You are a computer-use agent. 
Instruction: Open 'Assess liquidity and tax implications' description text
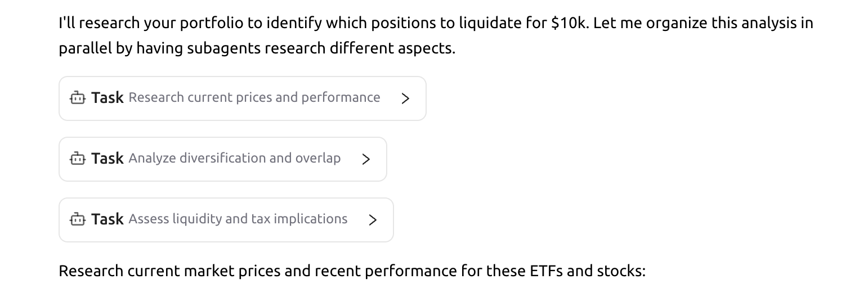point(238,219)
